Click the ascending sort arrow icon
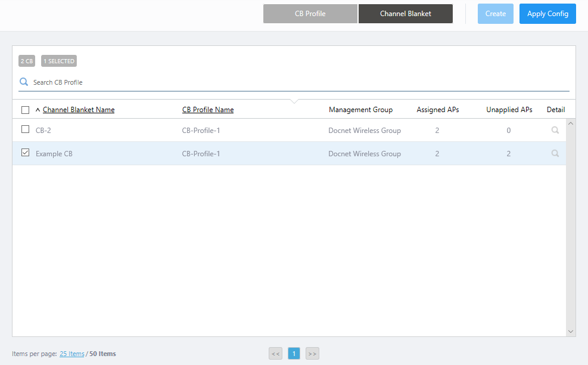588x365 pixels. (x=38, y=110)
